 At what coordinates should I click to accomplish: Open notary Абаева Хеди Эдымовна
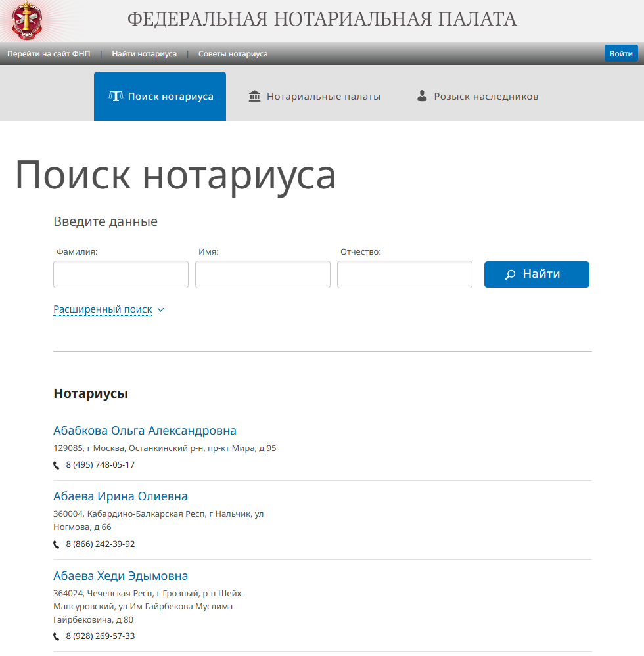click(121, 576)
